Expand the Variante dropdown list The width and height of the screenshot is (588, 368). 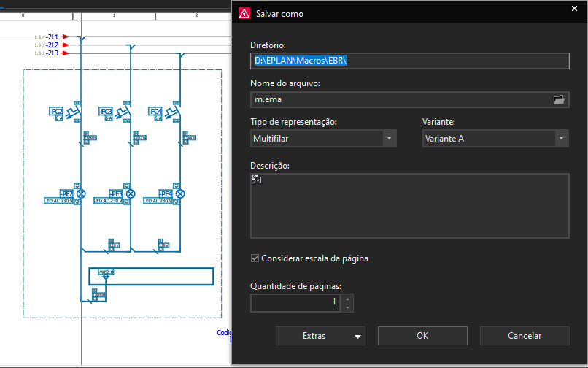[x=561, y=139]
